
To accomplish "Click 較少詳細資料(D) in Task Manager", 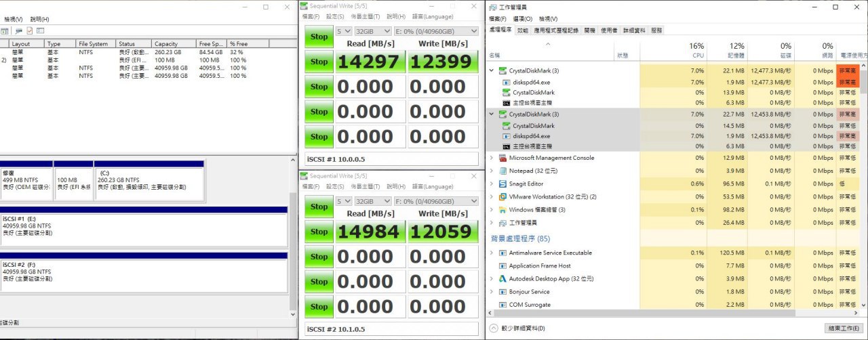I will 523,328.
